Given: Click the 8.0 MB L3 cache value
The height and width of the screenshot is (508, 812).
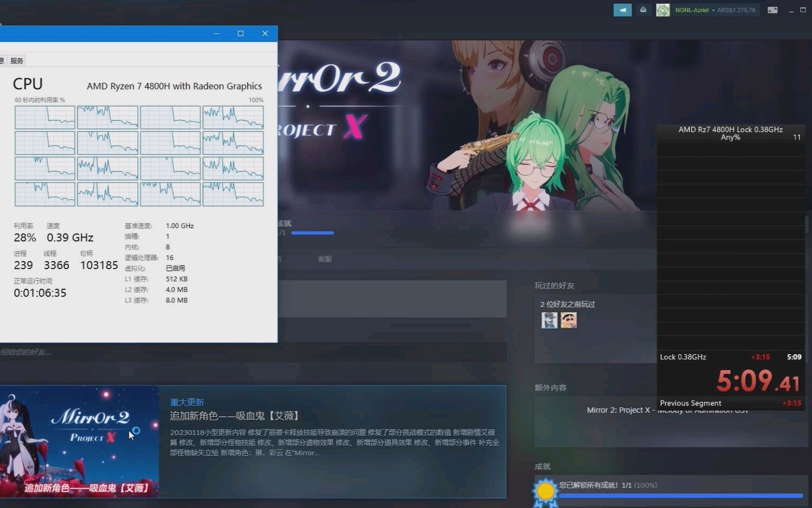Looking at the screenshot, I should point(176,300).
